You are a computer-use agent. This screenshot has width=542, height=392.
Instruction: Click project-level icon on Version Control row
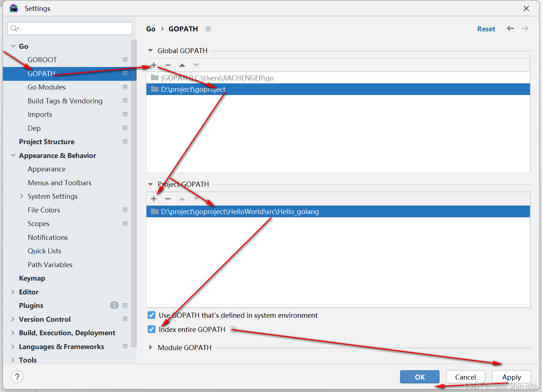(125, 319)
